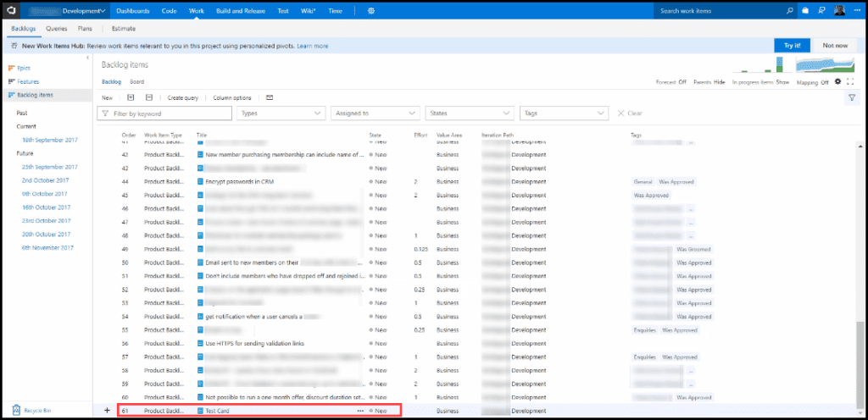This screenshot has width=868, height=420.
Task: Click the collapse all rows icon
Action: click(149, 97)
